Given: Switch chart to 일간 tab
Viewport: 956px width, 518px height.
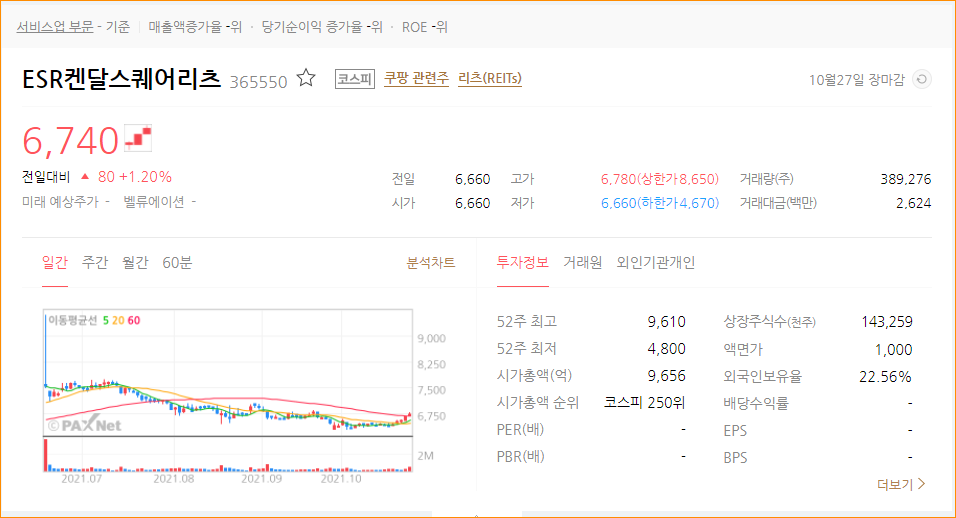Looking at the screenshot, I should point(54,263).
